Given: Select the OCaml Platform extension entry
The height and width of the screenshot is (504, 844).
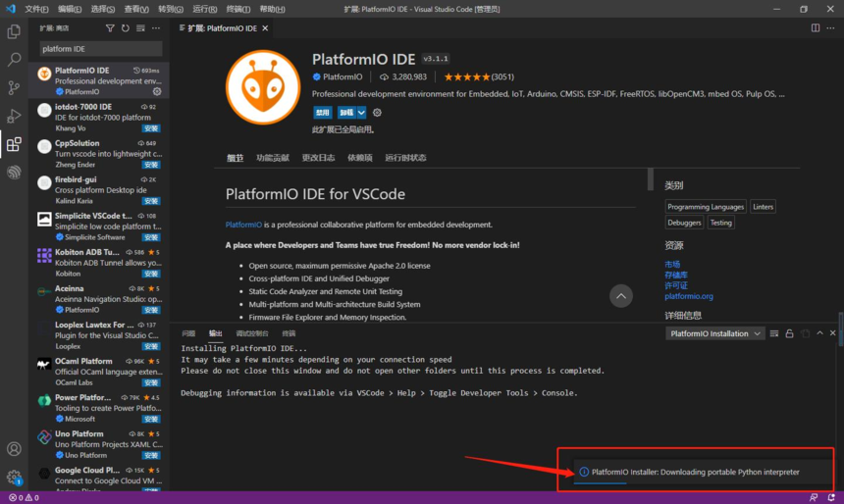Looking at the screenshot, I should 98,372.
